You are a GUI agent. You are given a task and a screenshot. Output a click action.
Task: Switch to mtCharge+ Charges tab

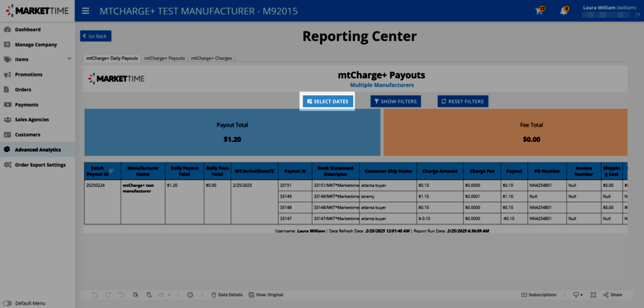(211, 58)
